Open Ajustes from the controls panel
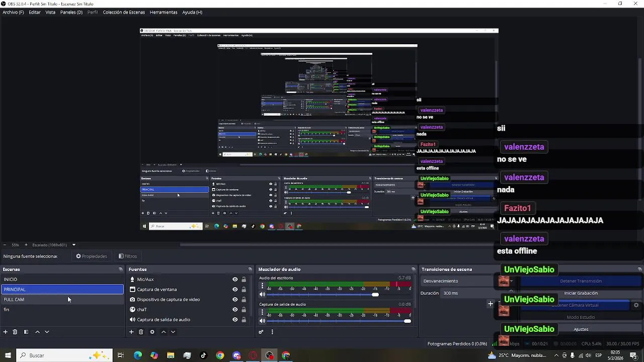Viewport: 644px width, 362px height. [581, 329]
